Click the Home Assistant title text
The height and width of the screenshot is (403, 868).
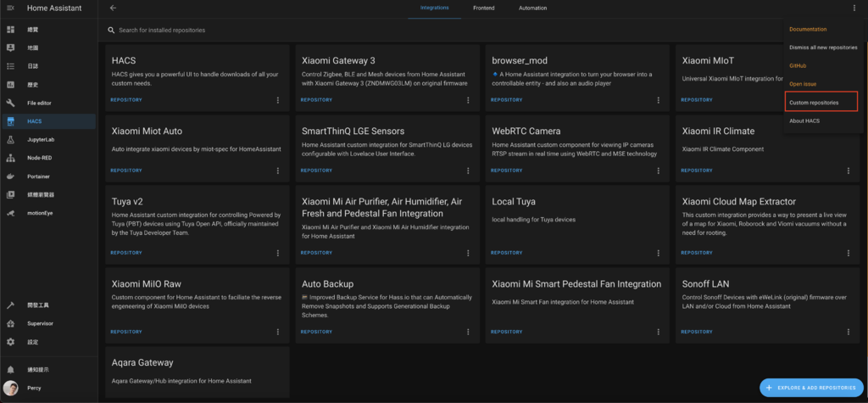pos(54,8)
